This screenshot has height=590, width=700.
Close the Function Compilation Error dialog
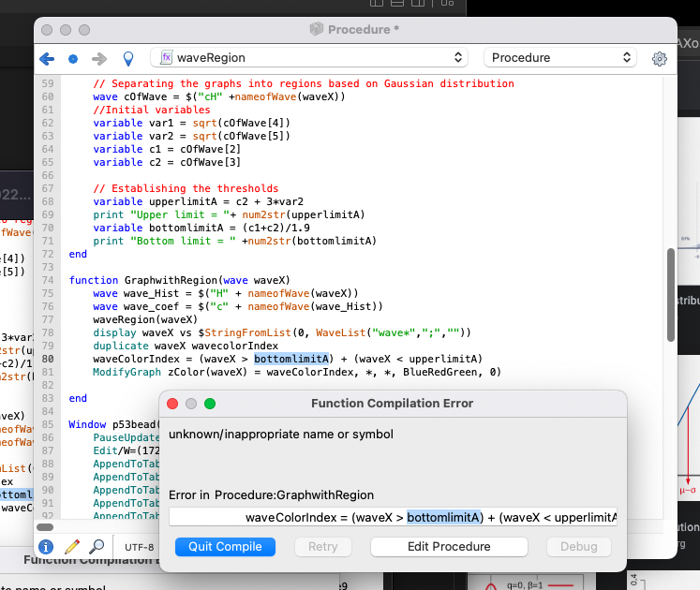(172, 404)
